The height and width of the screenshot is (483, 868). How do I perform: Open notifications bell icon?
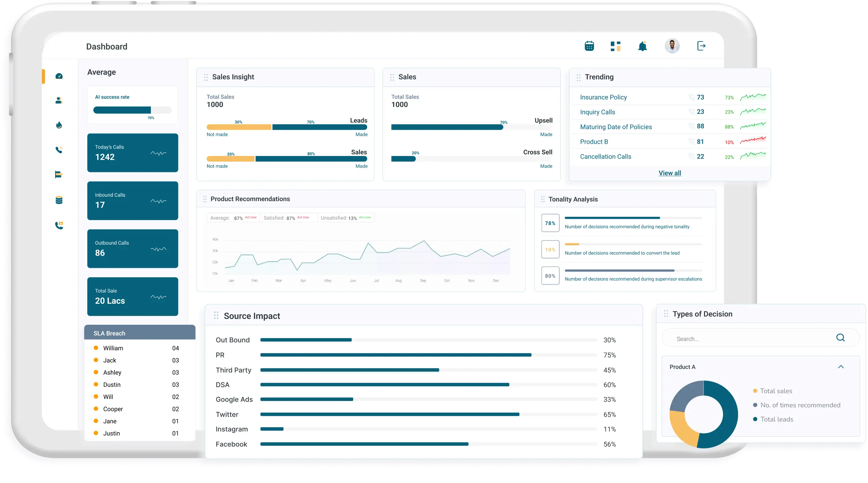[x=643, y=46]
